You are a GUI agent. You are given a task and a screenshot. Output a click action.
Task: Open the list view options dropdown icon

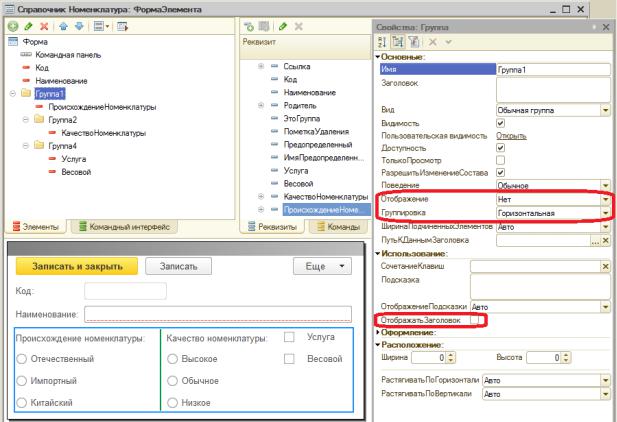coord(101,26)
